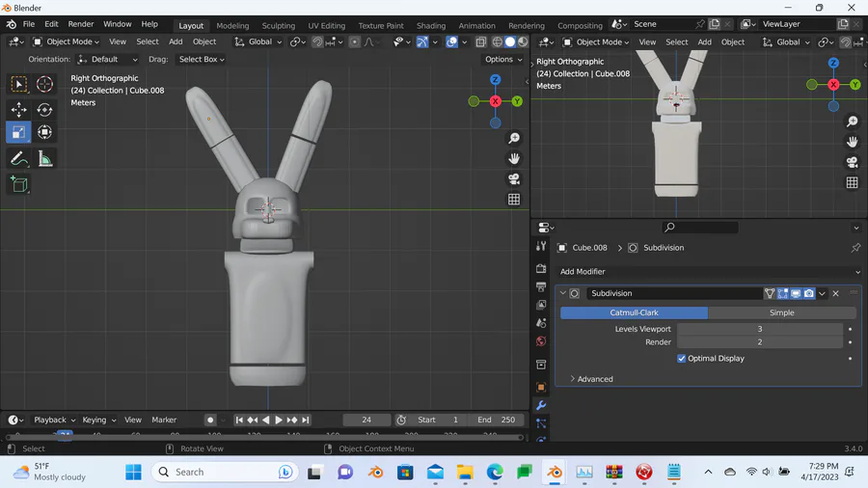Open Blender from the Windows taskbar
The image size is (868, 488).
pos(555,473)
